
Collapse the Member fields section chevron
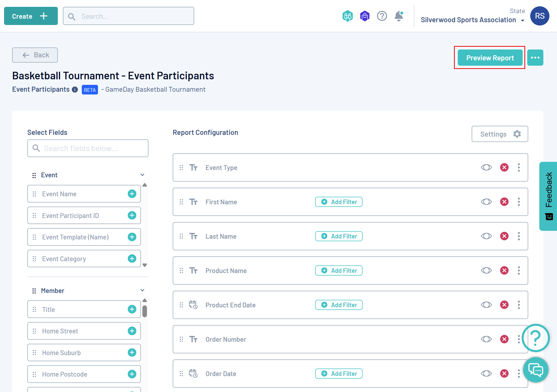click(x=142, y=290)
